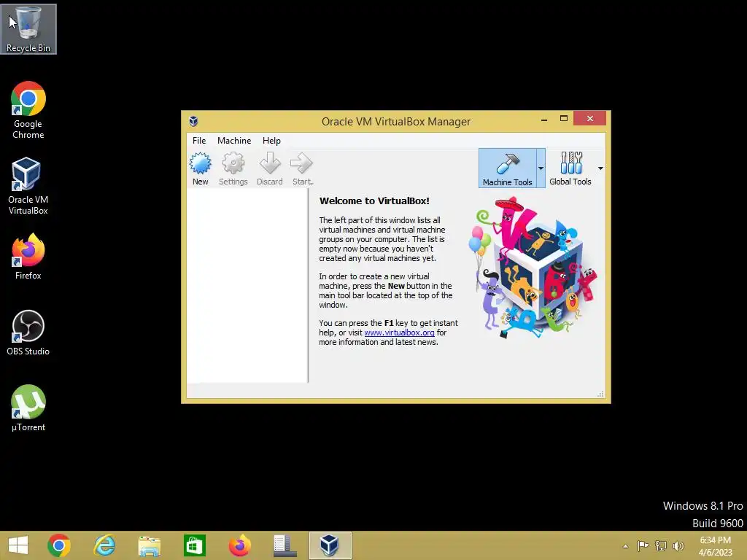The width and height of the screenshot is (747, 560).
Task: Expand the Machine Tools dropdown arrow
Action: 541,168
